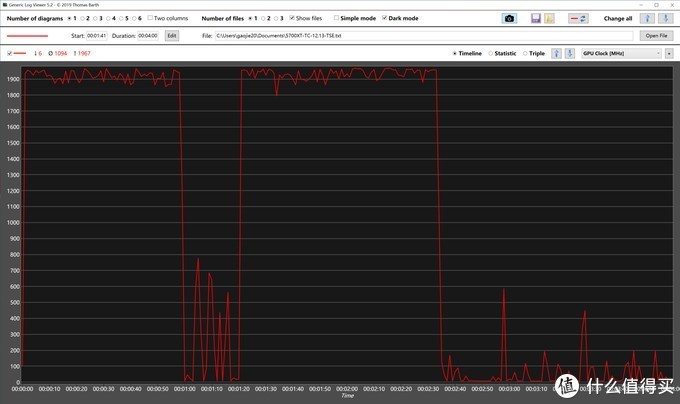Click the red legend line beside series checkbox
680x404 pixels.
pos(20,53)
